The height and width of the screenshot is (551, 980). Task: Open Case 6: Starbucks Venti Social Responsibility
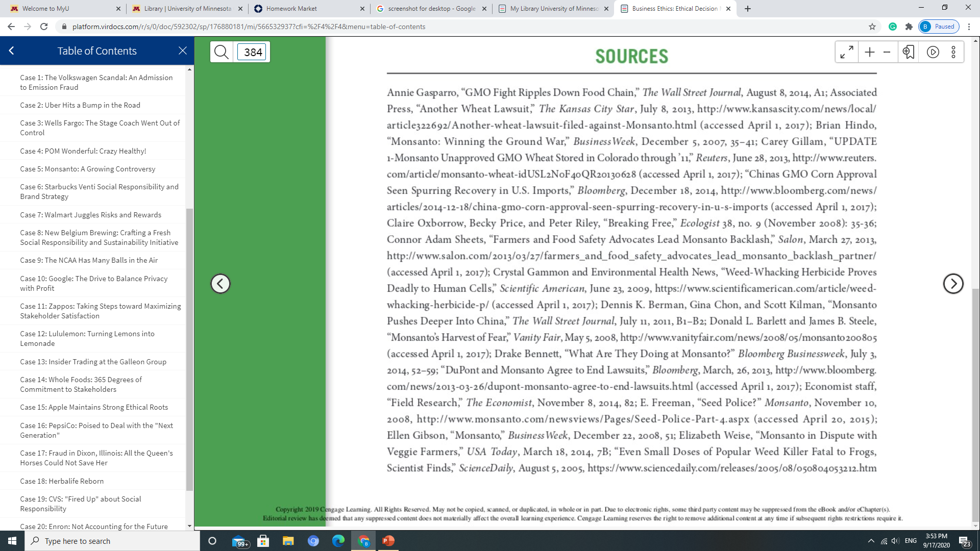[100, 191]
